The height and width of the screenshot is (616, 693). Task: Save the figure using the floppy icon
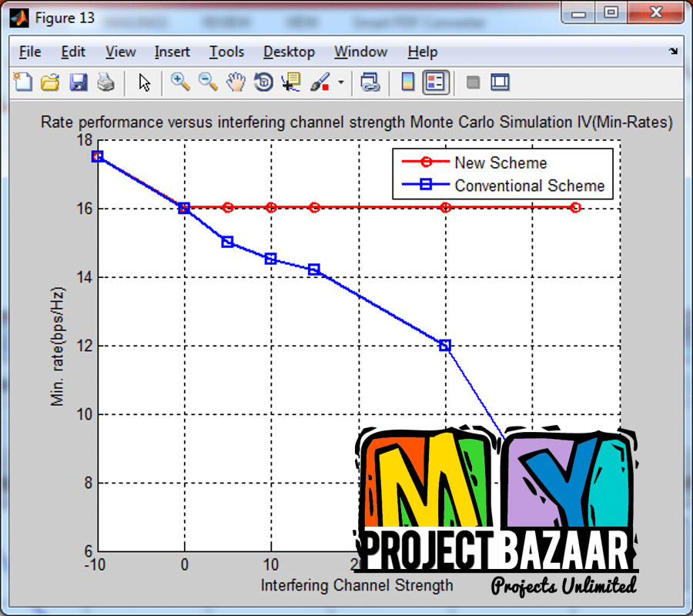pyautogui.click(x=79, y=82)
